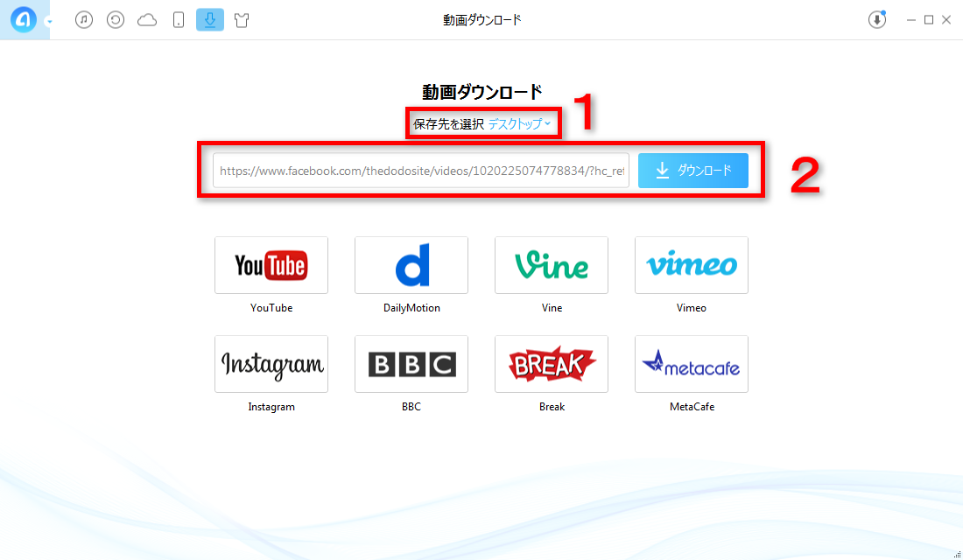Minimize the AnyTrans window
This screenshot has width=963, height=560.
pyautogui.click(x=911, y=20)
